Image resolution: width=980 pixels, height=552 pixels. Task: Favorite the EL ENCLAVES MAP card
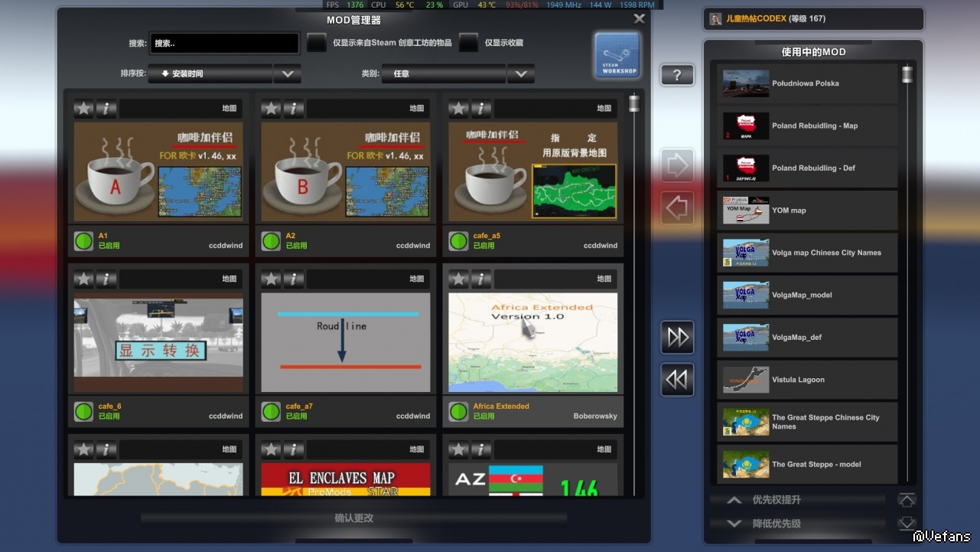pos(271,450)
